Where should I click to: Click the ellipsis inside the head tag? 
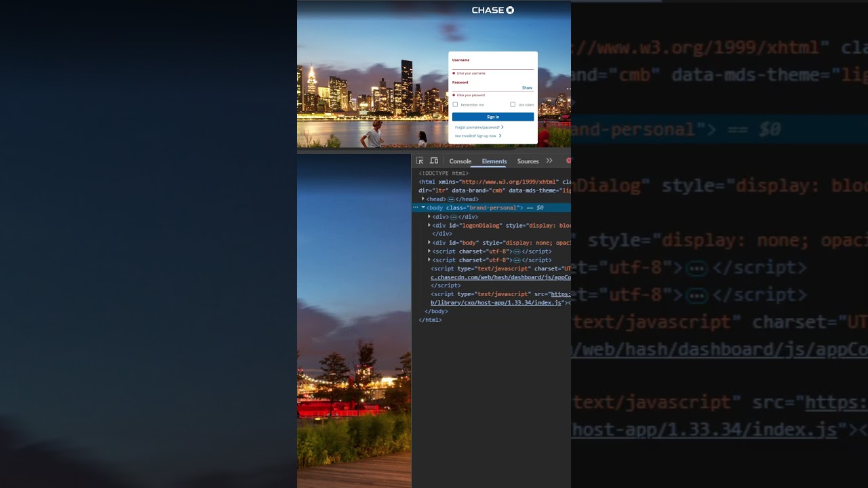pos(450,199)
